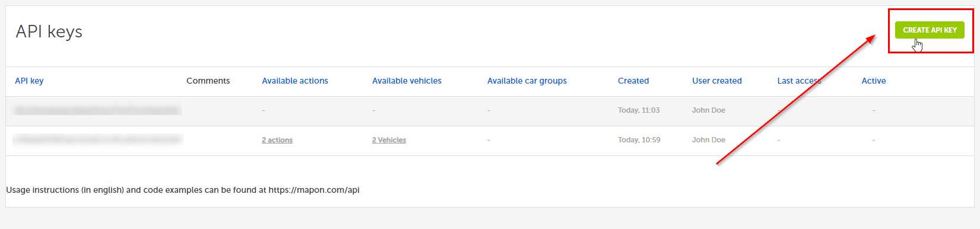Click the Today, 10:59 created timestamp
Viewport: 980px width, 229px height.
point(639,140)
